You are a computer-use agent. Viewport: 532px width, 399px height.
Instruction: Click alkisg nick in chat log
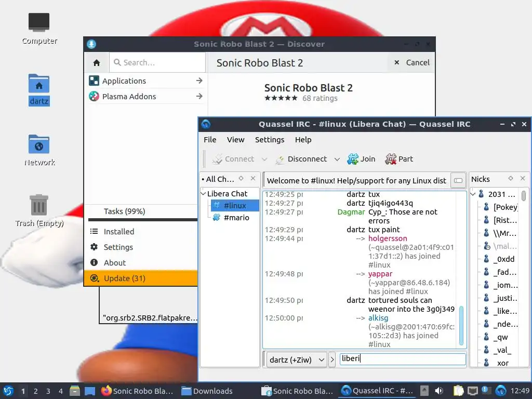378,318
